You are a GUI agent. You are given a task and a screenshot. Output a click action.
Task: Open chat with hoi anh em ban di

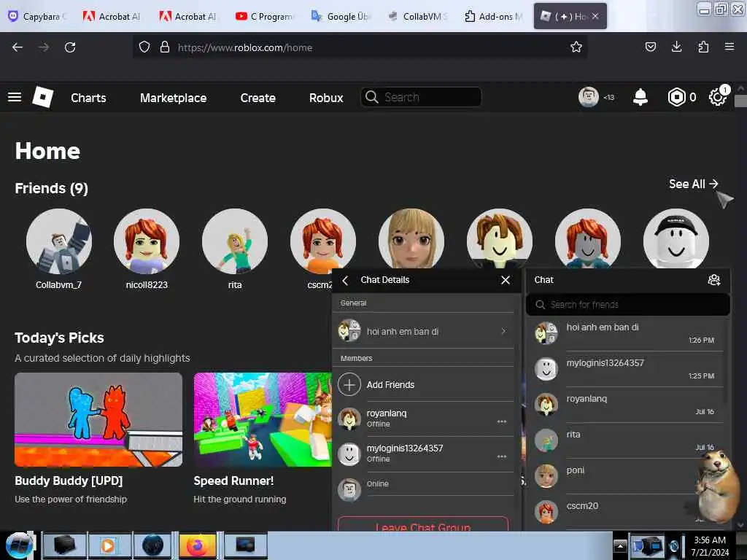pos(628,332)
